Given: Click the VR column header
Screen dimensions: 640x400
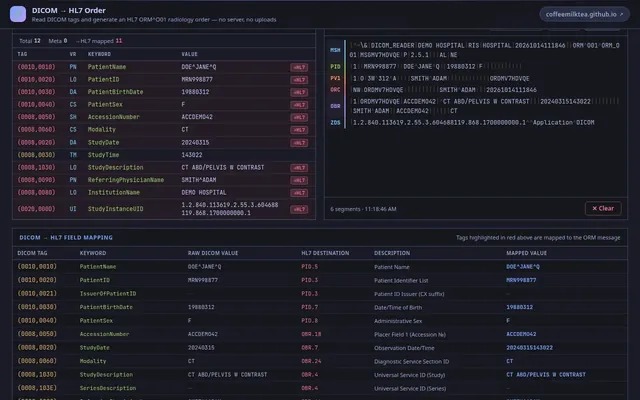Looking at the screenshot, I should pos(73,54).
